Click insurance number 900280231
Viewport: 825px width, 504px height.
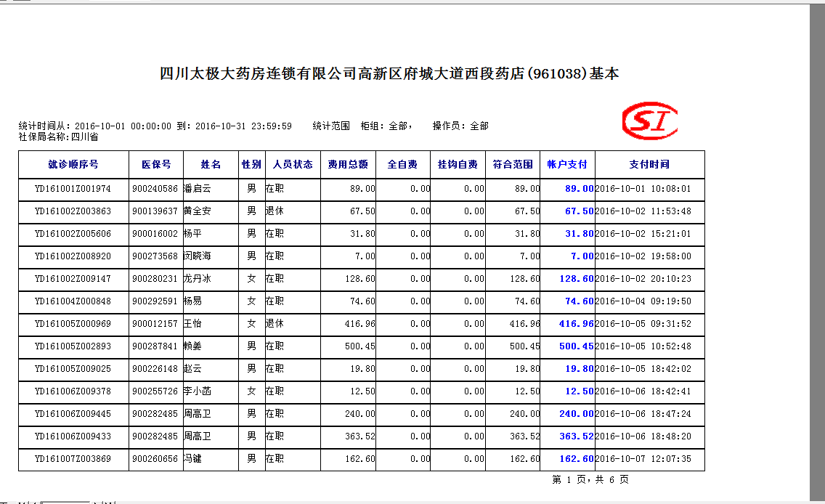(x=155, y=279)
